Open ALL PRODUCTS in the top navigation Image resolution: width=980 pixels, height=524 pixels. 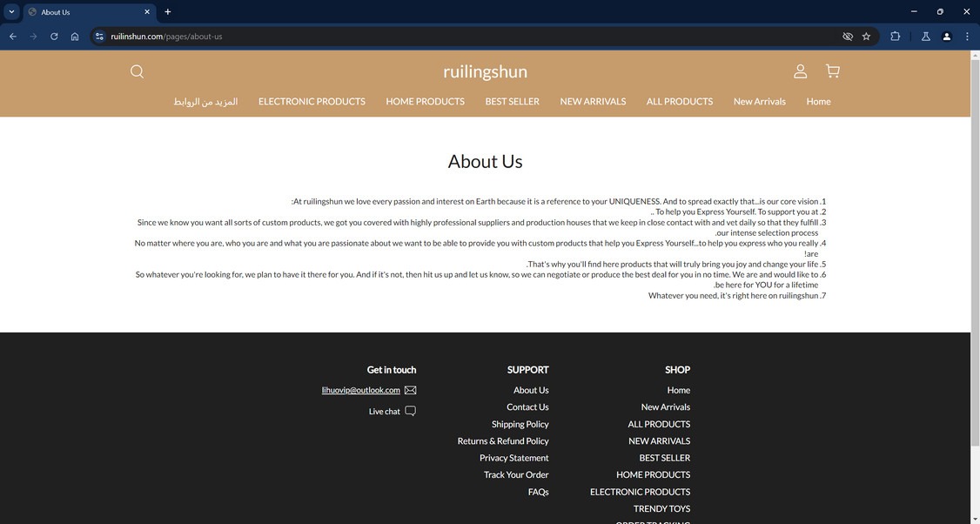680,101
